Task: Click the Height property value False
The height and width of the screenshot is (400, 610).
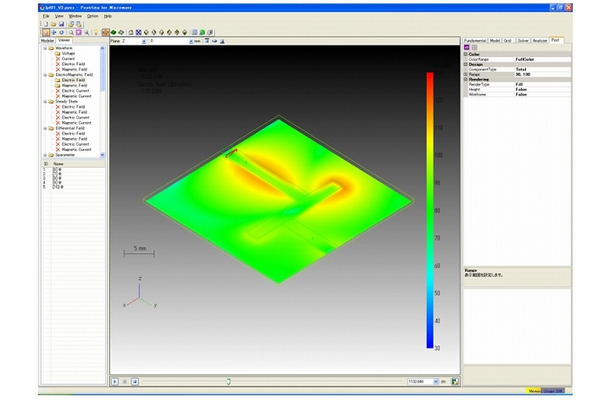Action: (x=521, y=89)
